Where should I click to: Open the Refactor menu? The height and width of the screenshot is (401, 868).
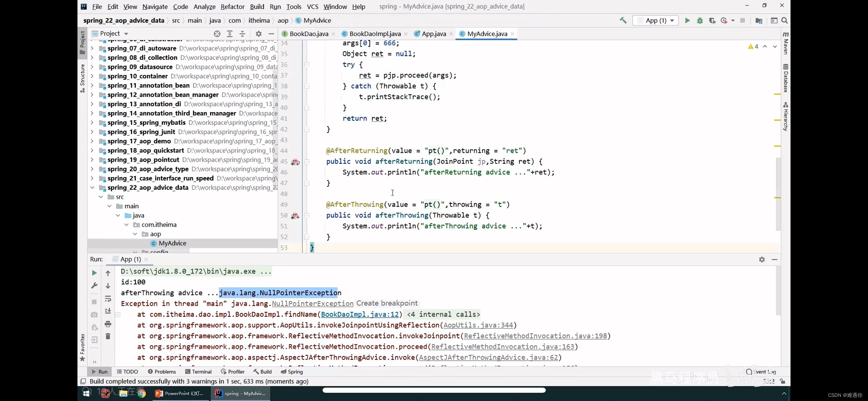pyautogui.click(x=232, y=7)
